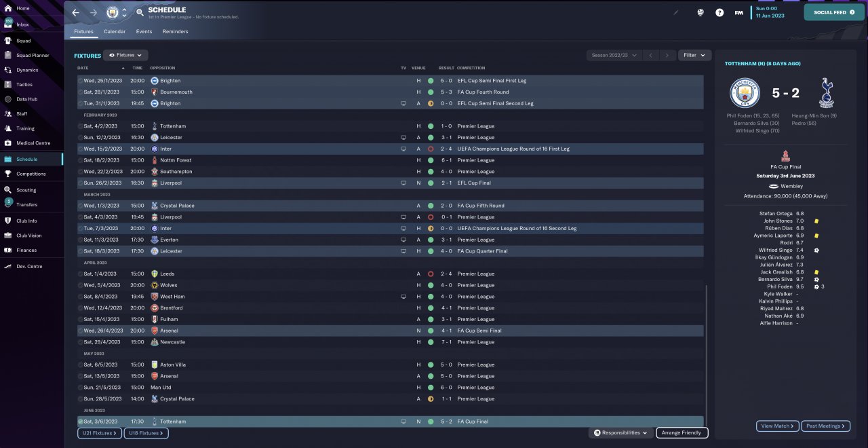Select Schedule in the sidebar
This screenshot has width=868, height=448.
click(x=31, y=159)
